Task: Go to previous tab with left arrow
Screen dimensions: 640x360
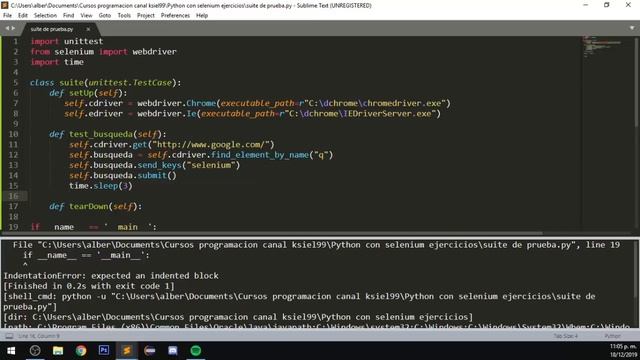Action: (7, 28)
